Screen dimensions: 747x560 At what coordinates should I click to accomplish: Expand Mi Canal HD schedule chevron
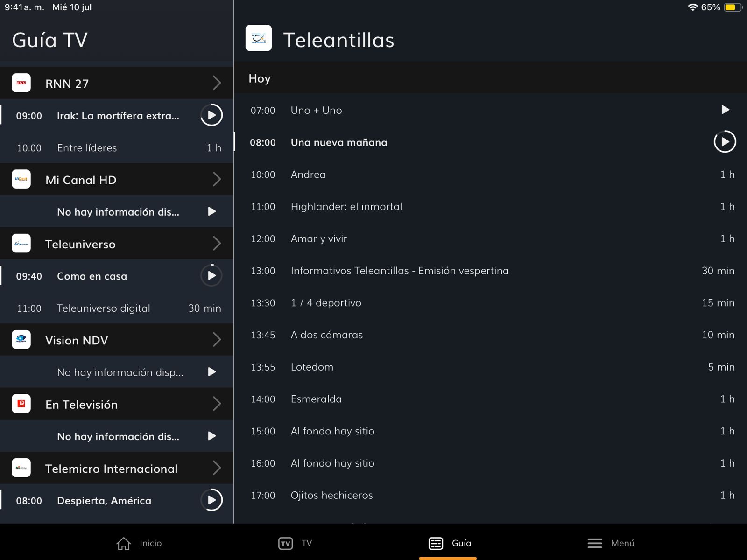click(x=217, y=179)
